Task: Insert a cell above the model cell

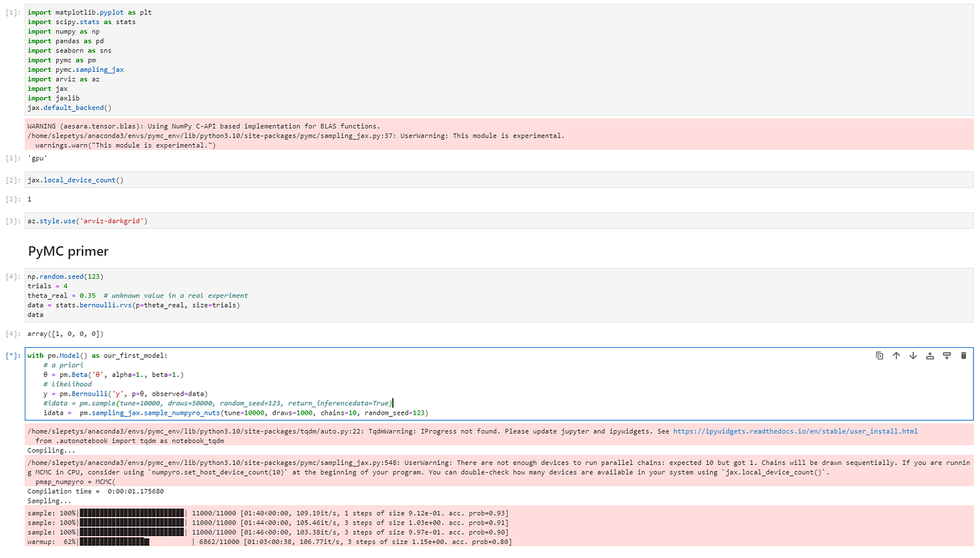Action: 930,356
